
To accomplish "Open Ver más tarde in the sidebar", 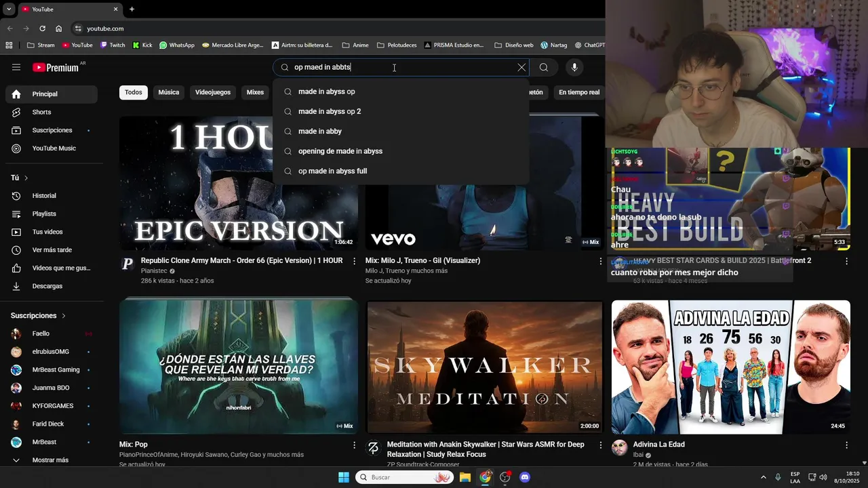I will point(52,250).
